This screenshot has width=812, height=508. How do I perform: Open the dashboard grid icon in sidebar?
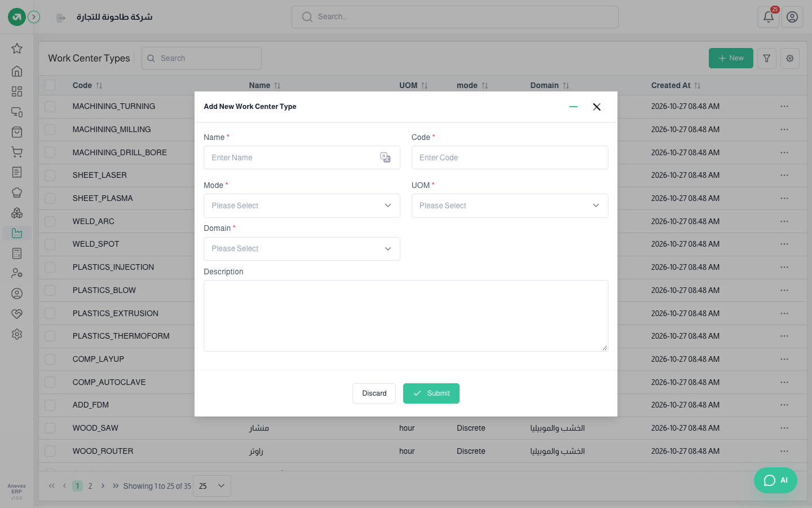click(x=17, y=91)
